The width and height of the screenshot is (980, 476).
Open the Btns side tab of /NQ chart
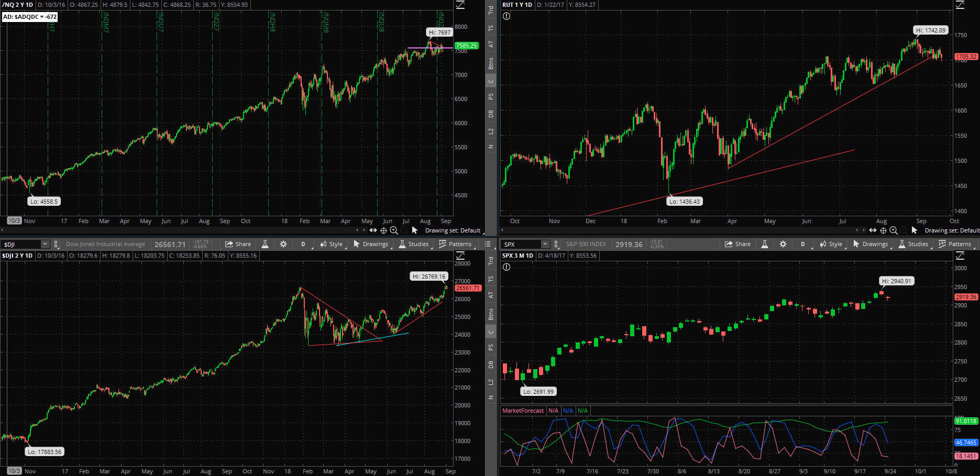pyautogui.click(x=491, y=64)
